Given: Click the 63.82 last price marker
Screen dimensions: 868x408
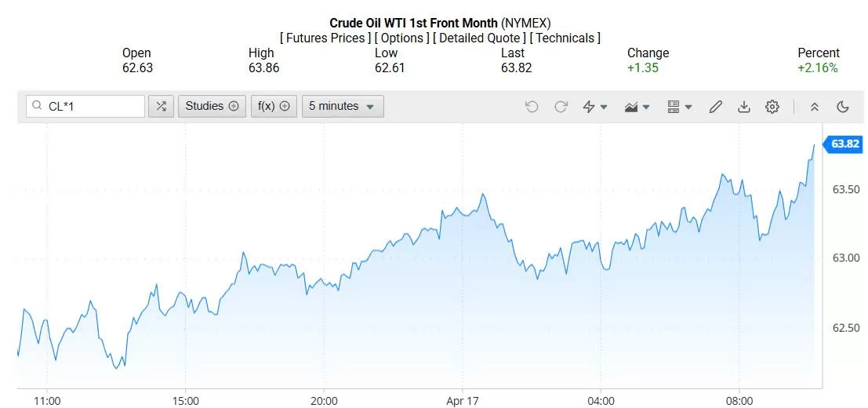Looking at the screenshot, I should pos(845,144).
